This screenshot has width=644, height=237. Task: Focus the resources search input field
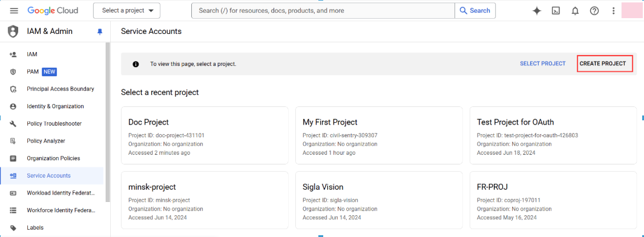tap(323, 11)
